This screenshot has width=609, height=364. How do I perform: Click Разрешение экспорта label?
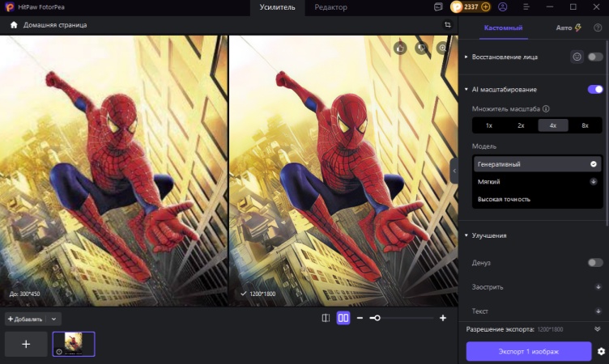[500, 329]
